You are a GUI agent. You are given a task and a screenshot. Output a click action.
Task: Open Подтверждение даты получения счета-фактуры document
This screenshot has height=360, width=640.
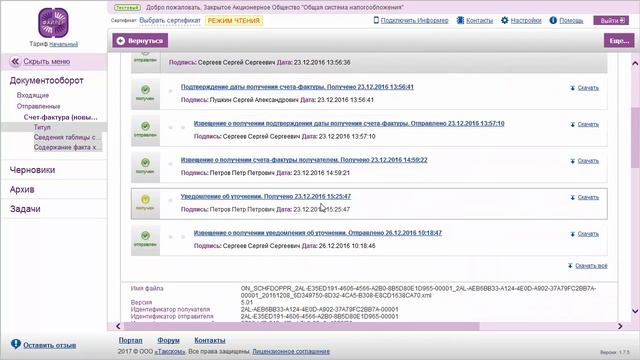(297, 87)
